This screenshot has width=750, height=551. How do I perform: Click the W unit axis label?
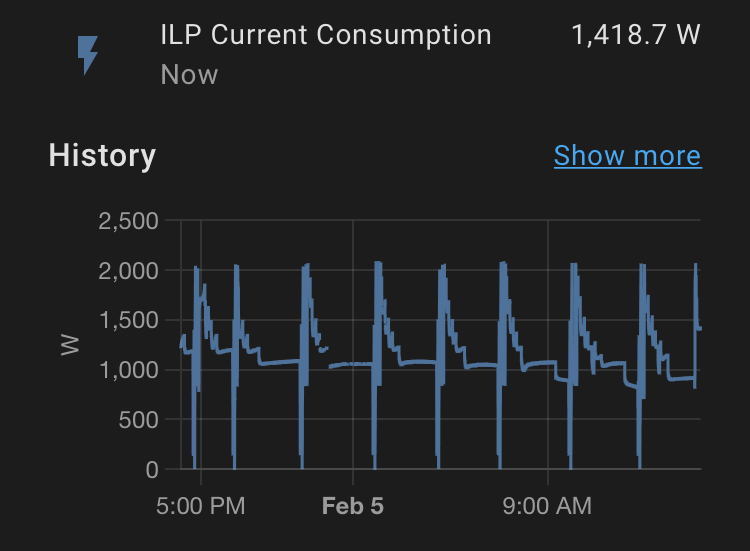click(x=70, y=345)
